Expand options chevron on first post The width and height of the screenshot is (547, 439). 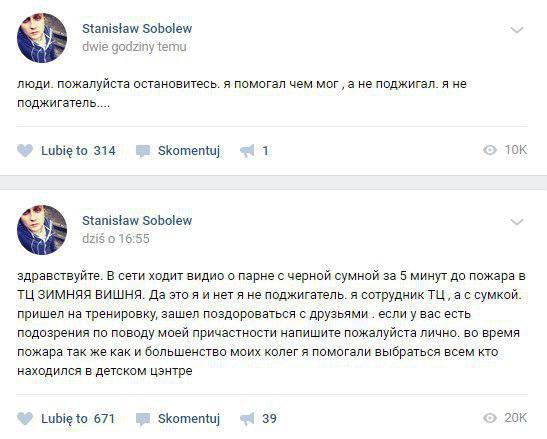pos(517,30)
